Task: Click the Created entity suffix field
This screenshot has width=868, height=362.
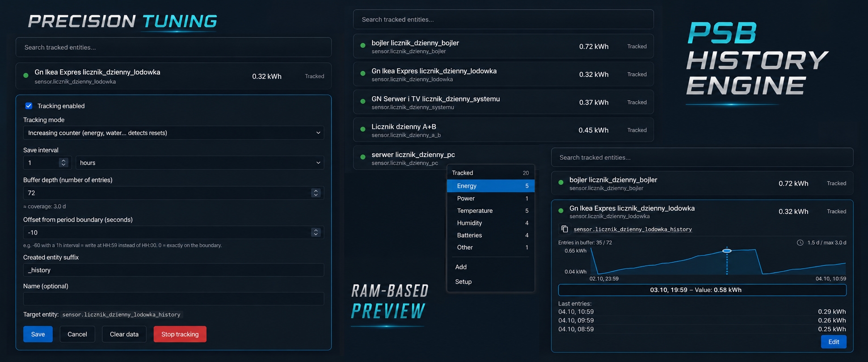Action: point(173,270)
